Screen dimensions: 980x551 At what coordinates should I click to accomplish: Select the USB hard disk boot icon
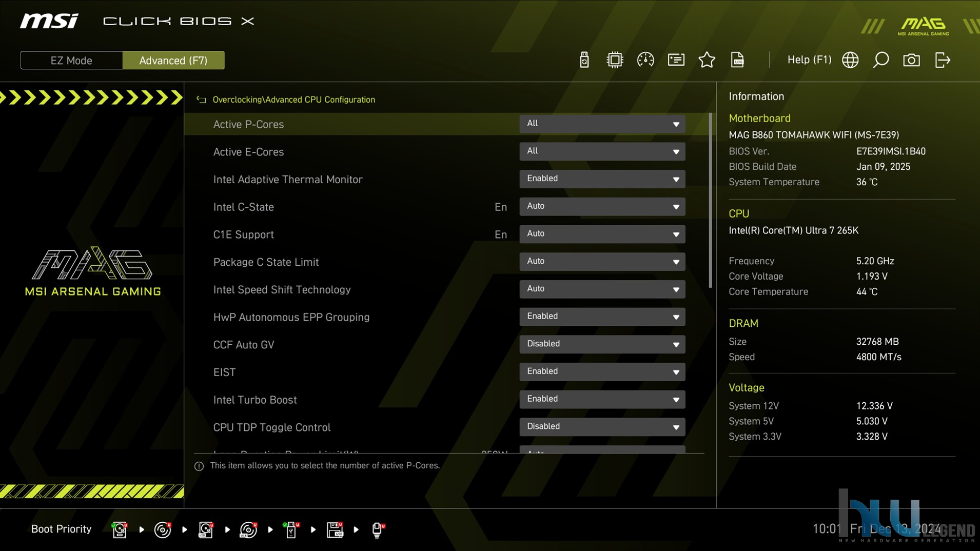coord(206,529)
